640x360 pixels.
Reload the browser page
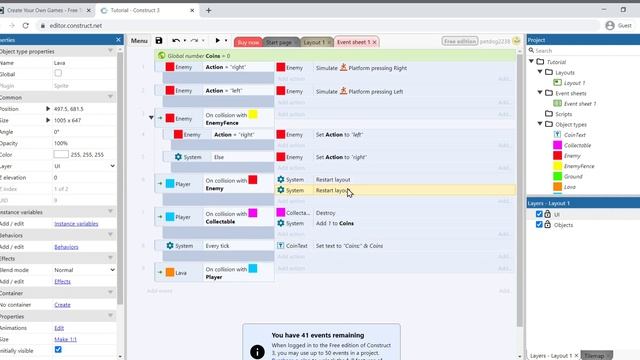[x=25, y=25]
